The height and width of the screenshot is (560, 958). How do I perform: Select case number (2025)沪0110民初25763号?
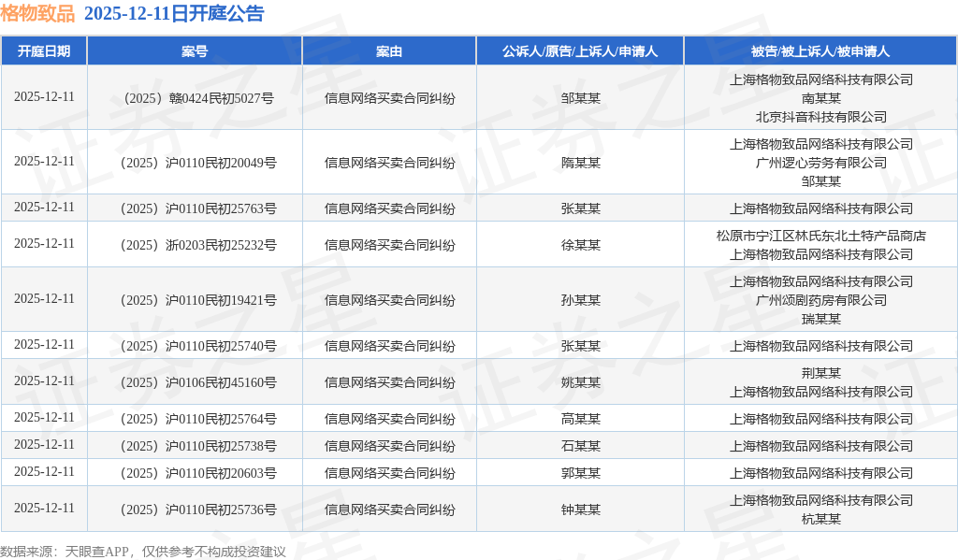(x=198, y=208)
